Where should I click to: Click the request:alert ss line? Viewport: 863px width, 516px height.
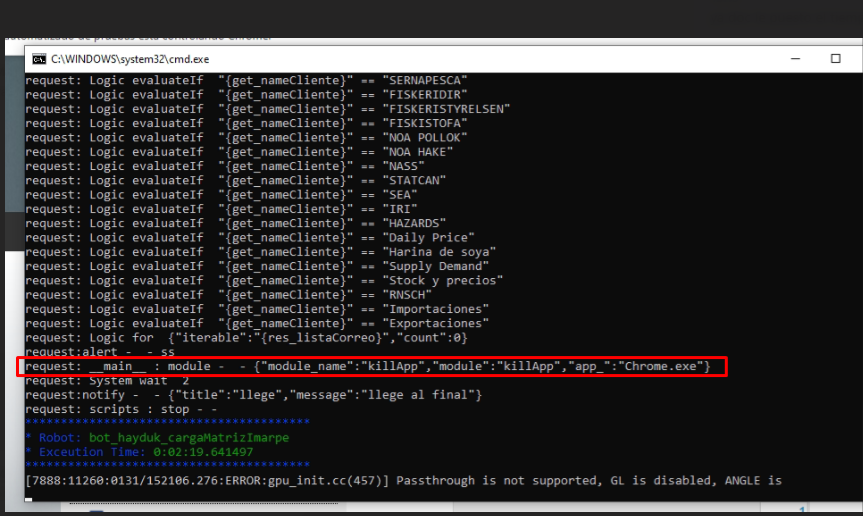100,353
